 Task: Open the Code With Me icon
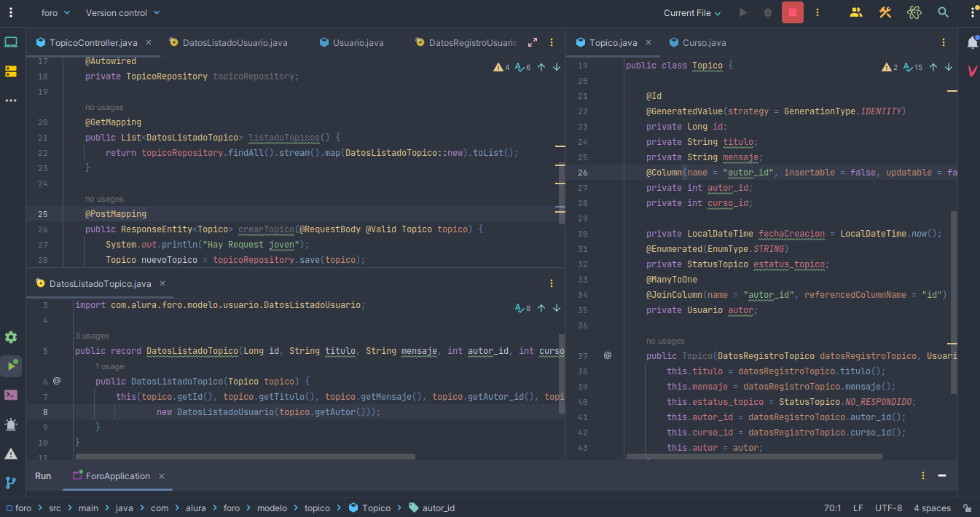click(x=856, y=12)
